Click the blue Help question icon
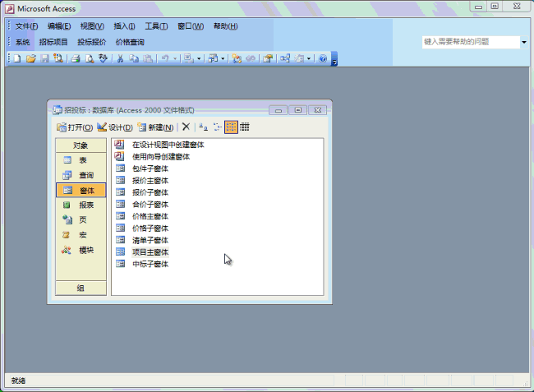The height and width of the screenshot is (392, 534). click(323, 58)
